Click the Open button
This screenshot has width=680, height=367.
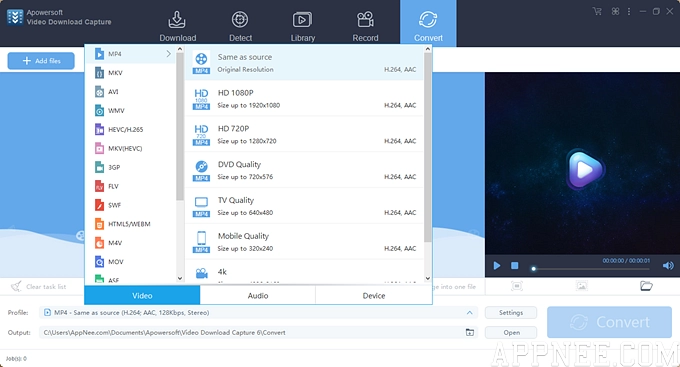point(511,332)
